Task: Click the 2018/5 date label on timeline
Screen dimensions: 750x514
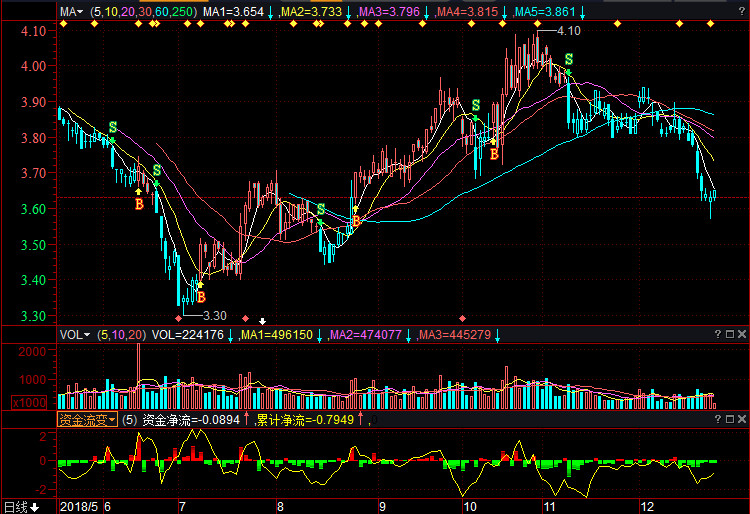Action: point(79,506)
